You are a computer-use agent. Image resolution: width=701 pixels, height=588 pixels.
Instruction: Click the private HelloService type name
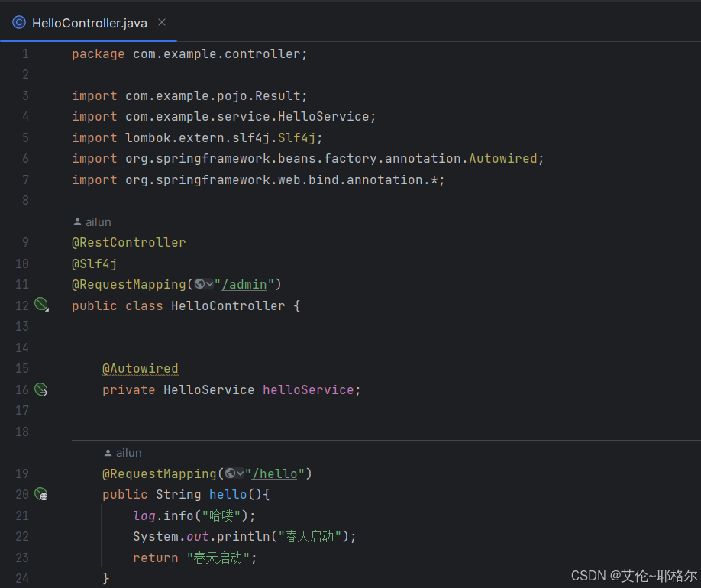click(x=208, y=389)
